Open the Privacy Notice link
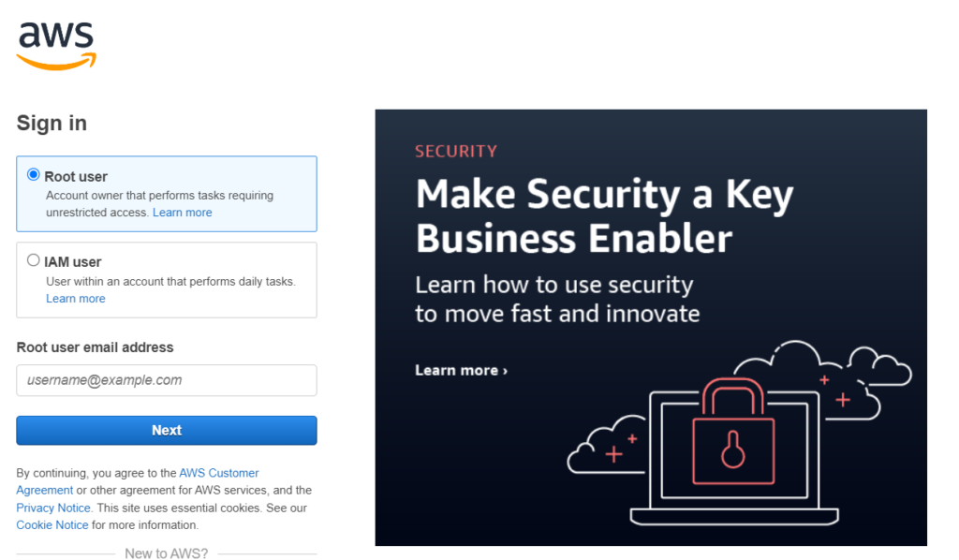Screen dimensions: 959x560 (53, 508)
